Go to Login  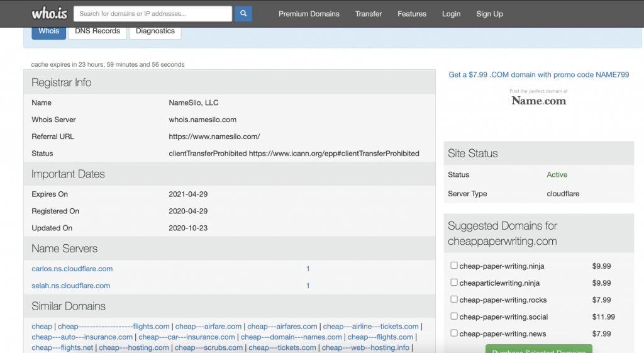point(451,14)
